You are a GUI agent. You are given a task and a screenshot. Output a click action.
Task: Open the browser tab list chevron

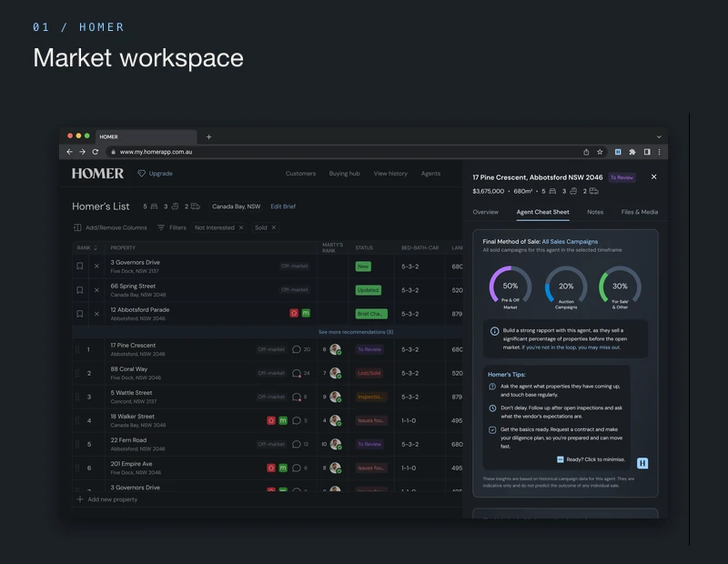(x=659, y=137)
